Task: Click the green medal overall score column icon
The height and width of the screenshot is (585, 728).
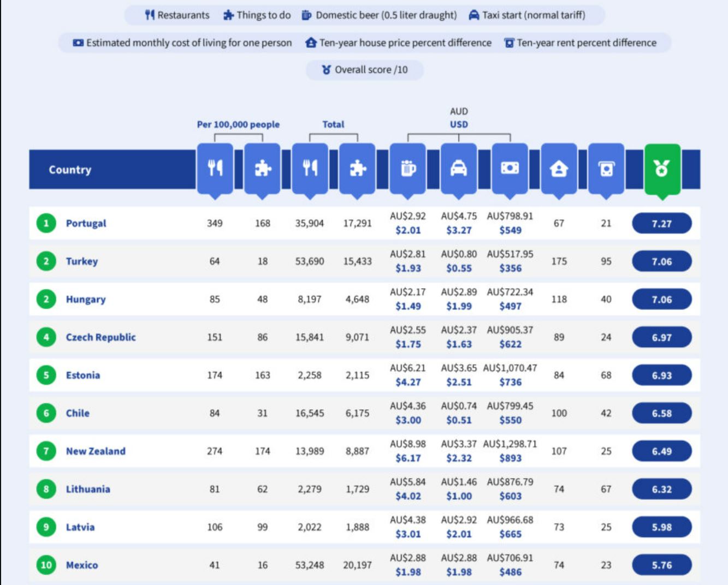Action: [662, 169]
